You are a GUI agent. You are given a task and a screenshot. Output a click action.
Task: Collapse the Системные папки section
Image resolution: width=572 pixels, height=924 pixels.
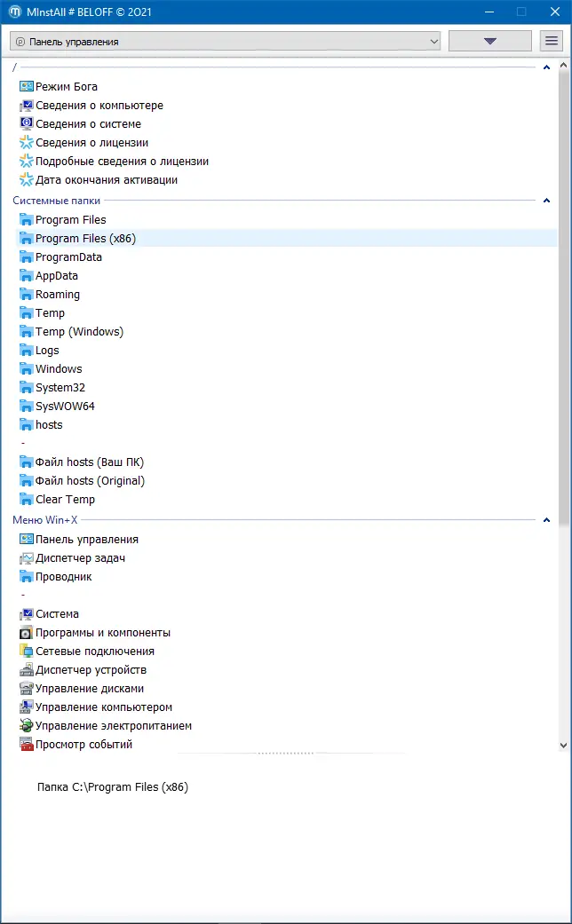546,201
